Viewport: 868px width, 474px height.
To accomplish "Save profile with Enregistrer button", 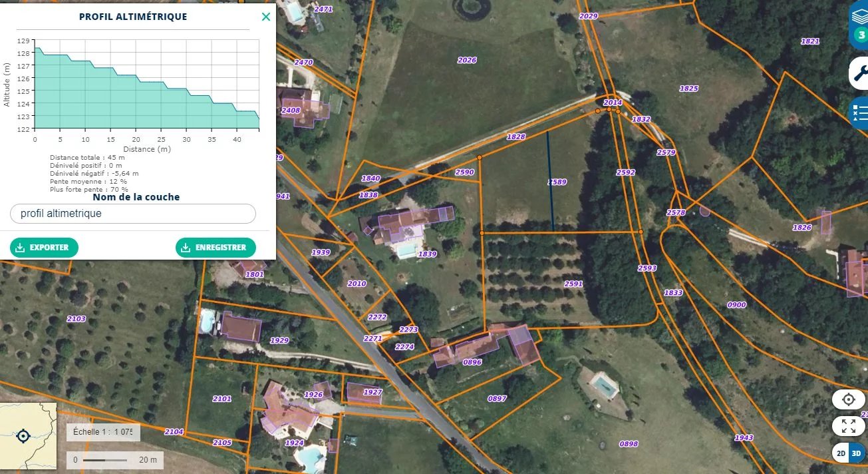I will coord(216,248).
